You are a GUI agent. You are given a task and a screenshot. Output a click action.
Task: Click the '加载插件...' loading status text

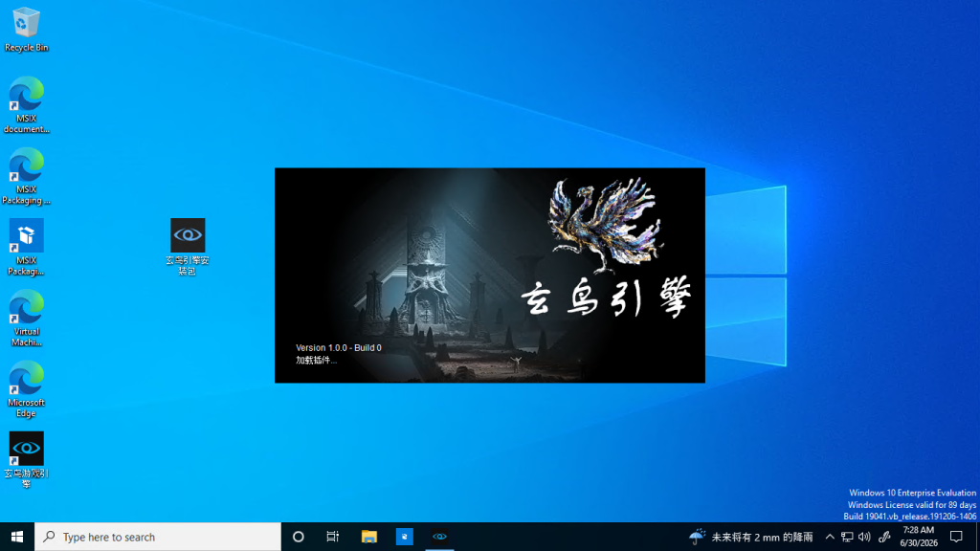point(316,360)
